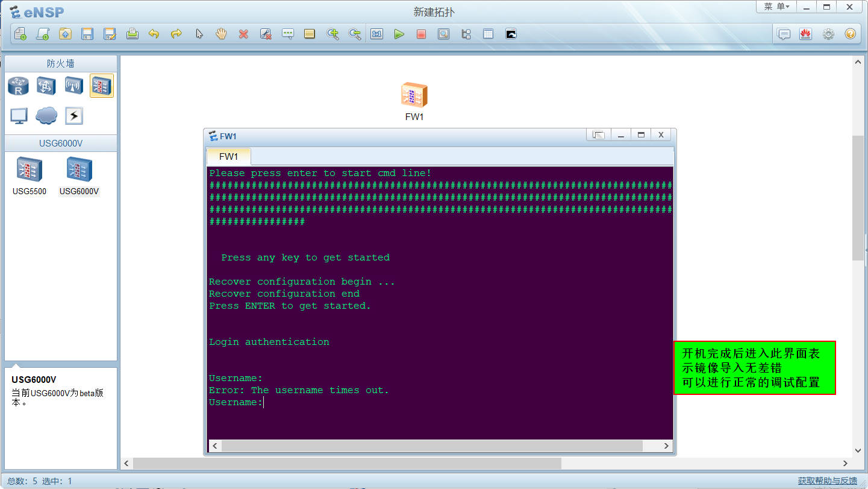Click the red X delete tool

click(x=243, y=34)
